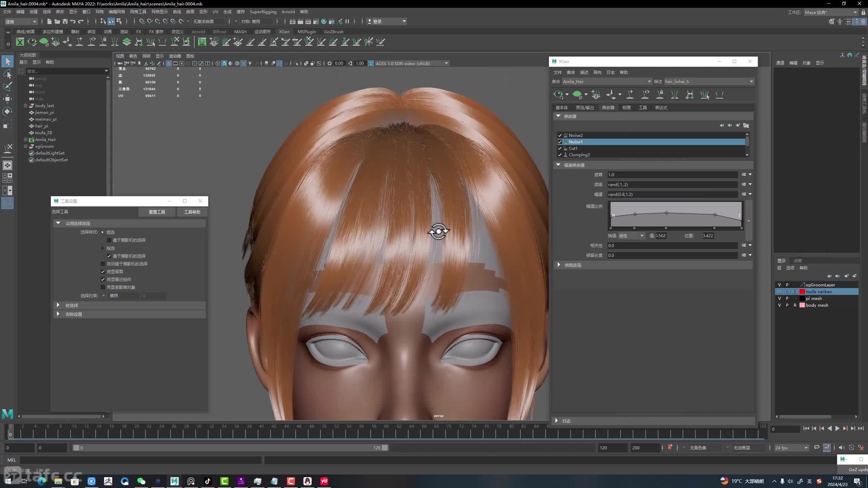Select toufa_ZB in the outliner

43,133
